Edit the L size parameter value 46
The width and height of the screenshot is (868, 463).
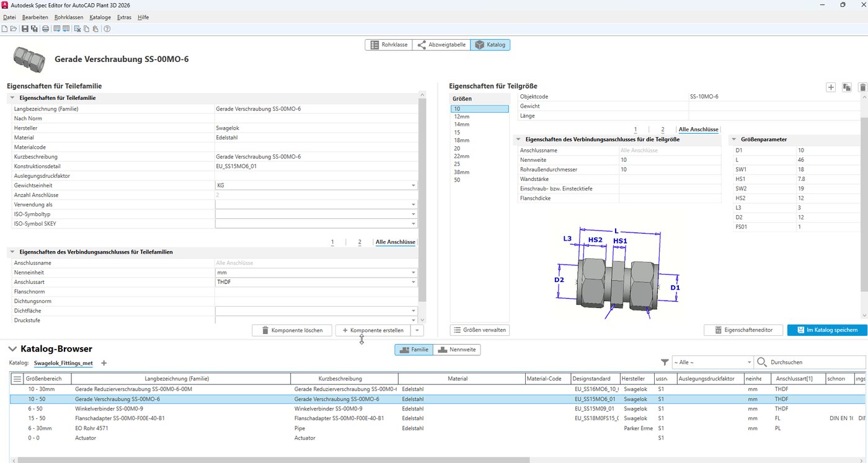click(828, 160)
